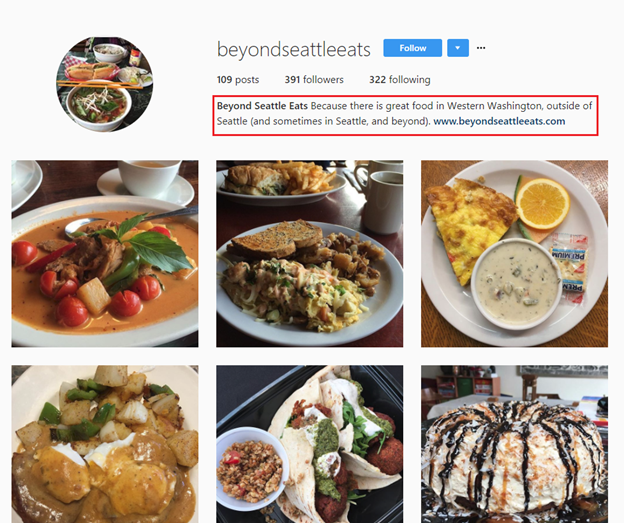Open the potatoes and gravy eggs photo
Image resolution: width=624 pixels, height=523 pixels.
pos(105,444)
